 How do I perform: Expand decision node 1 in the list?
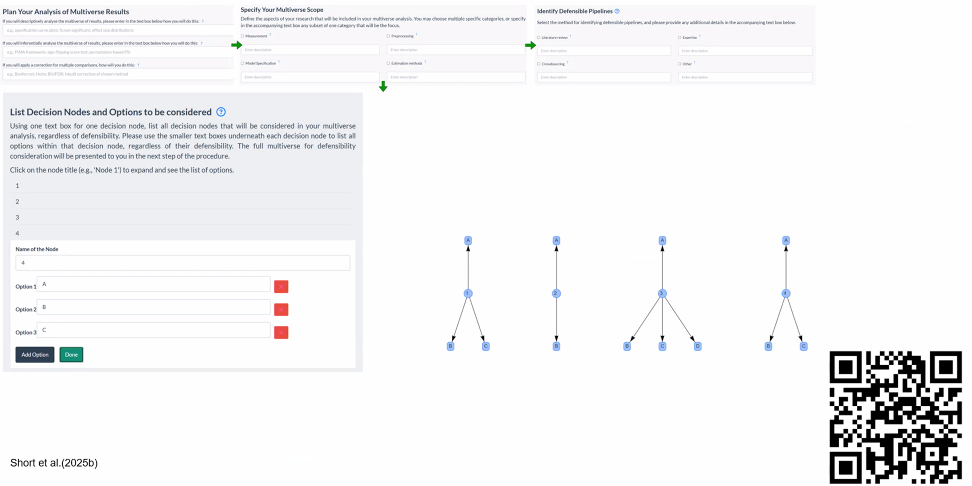(x=17, y=186)
